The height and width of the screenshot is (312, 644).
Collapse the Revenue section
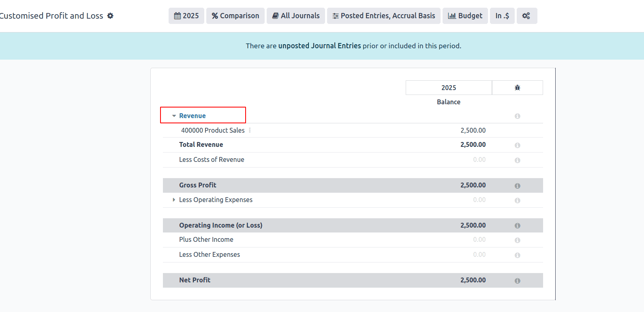tap(174, 116)
